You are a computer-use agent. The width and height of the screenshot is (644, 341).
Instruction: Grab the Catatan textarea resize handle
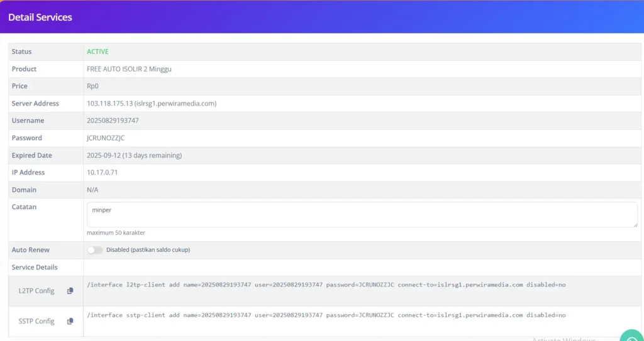click(635, 224)
